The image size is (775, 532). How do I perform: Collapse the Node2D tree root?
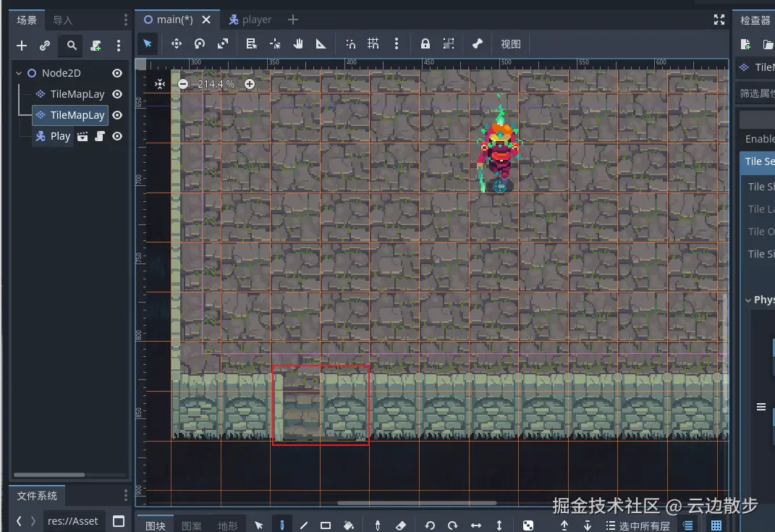[x=19, y=73]
